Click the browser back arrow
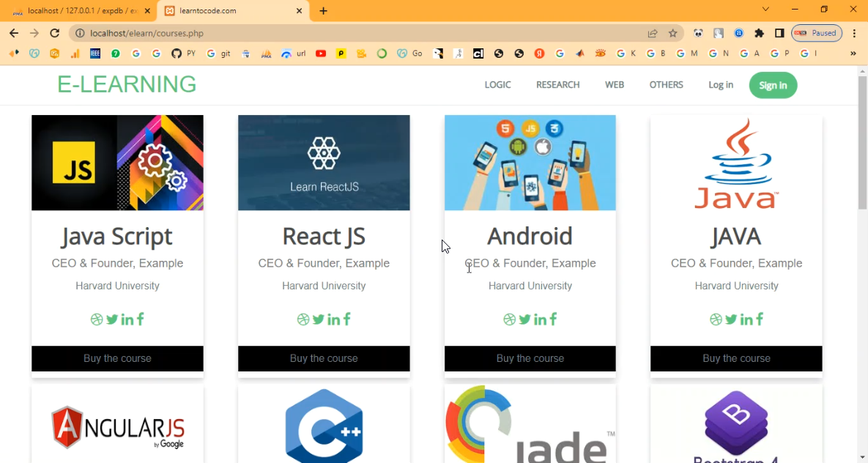The image size is (868, 463). coord(14,33)
